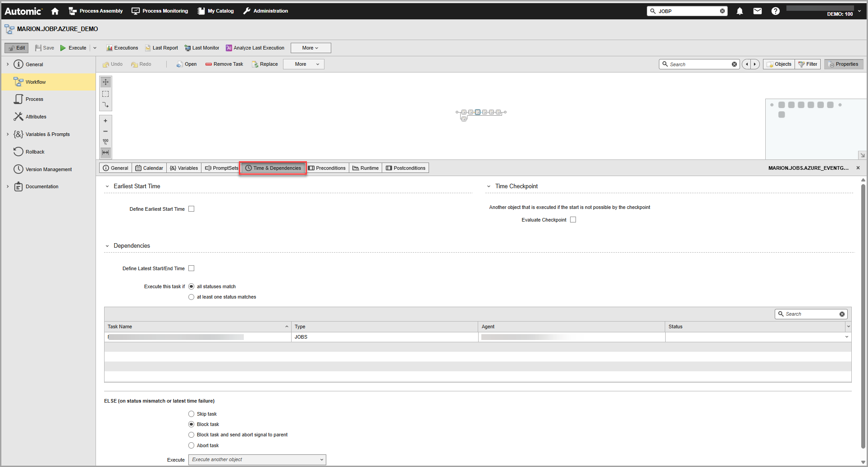Open notifications bell
The height and width of the screenshot is (467, 868).
740,11
